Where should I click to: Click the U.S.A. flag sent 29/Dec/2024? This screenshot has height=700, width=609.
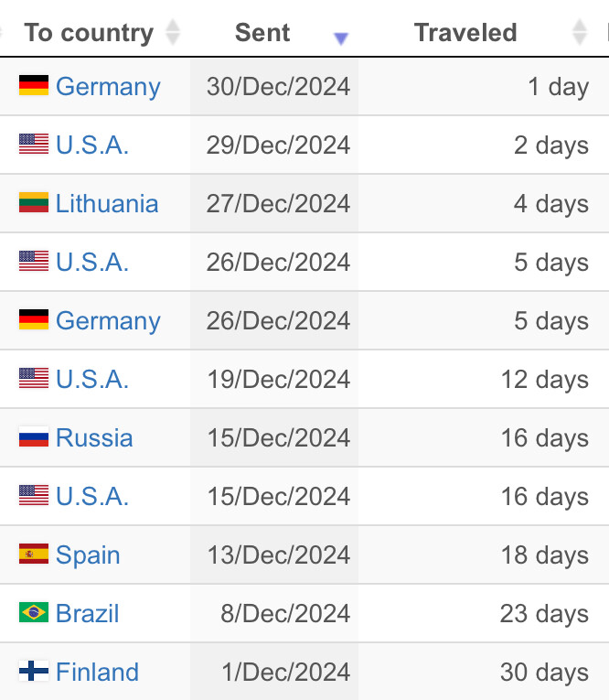34,145
